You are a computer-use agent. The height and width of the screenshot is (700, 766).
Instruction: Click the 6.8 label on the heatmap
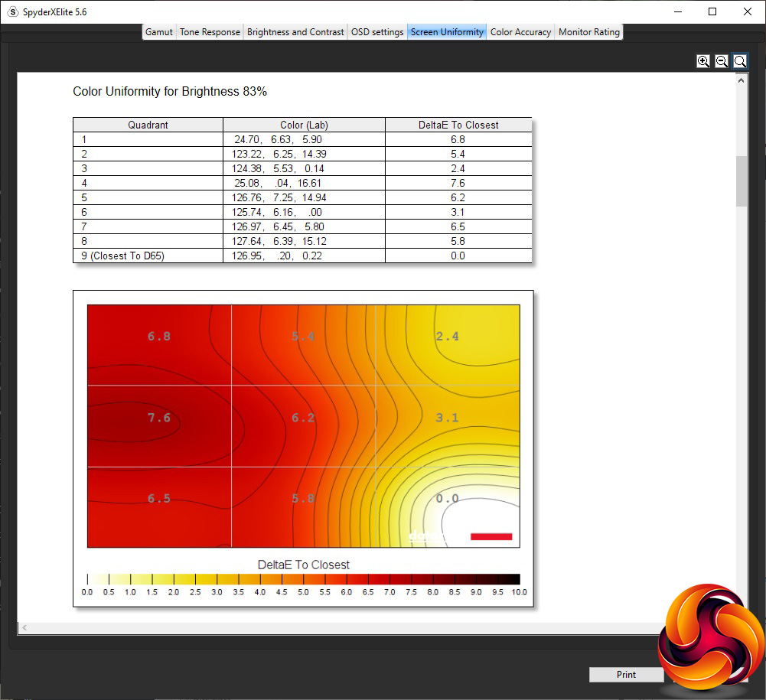click(x=159, y=337)
